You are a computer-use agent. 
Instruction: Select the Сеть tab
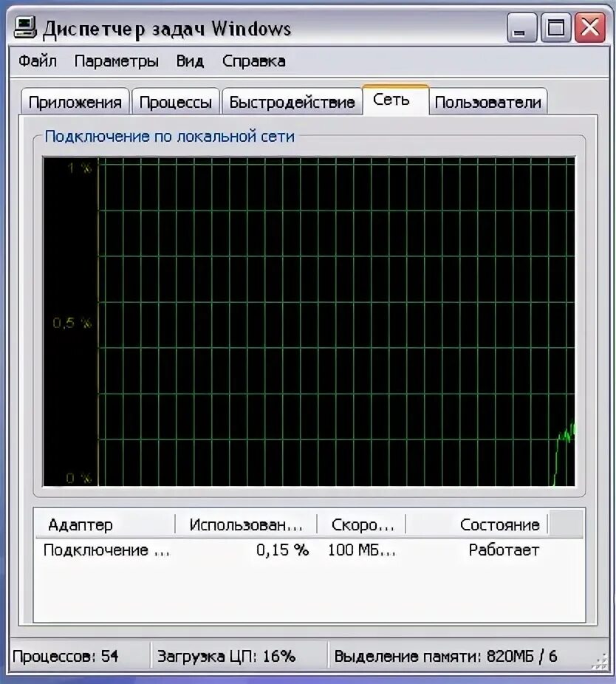395,100
